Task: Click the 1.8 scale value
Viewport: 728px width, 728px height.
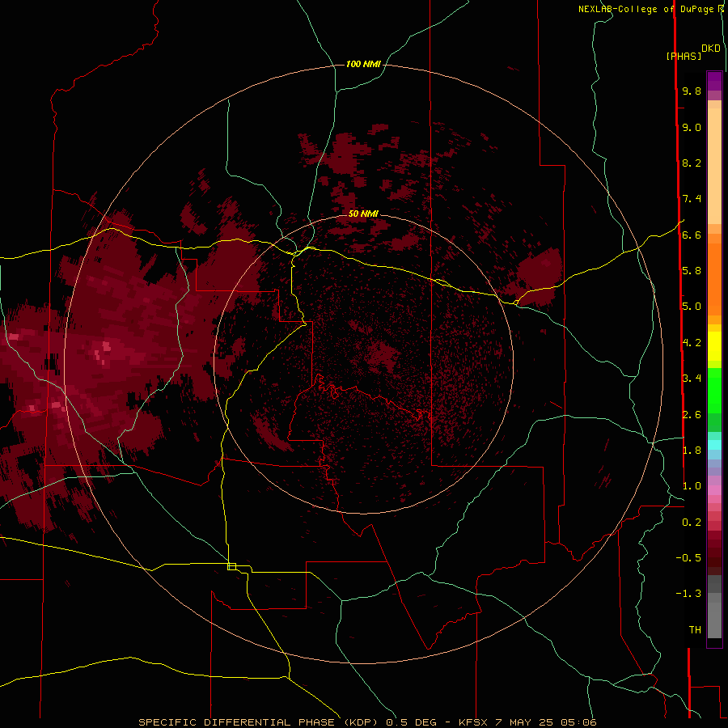Action: [692, 451]
